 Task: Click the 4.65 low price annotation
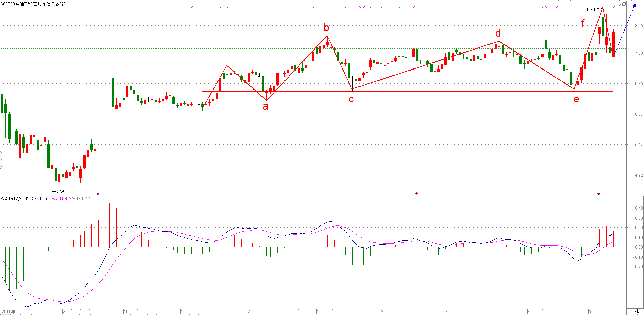(60, 192)
